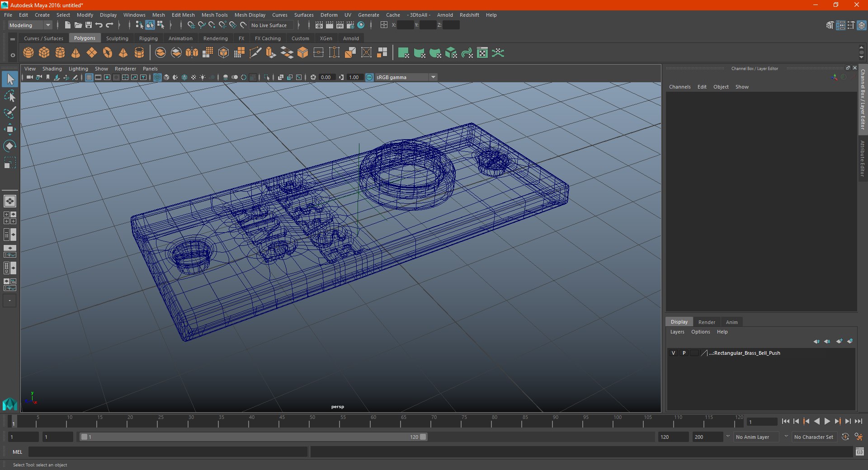Toggle visibility V of Rectangular_Brass_Bell_Push layer
This screenshot has width=868, height=470.
coord(674,353)
